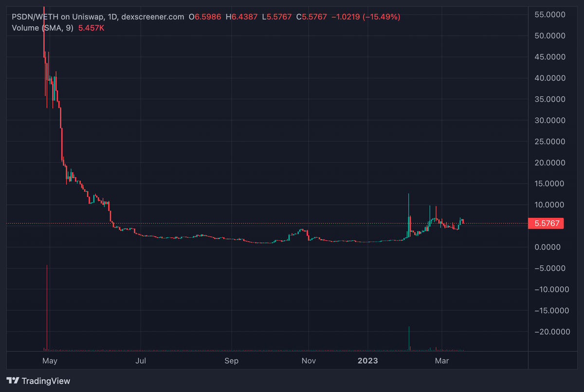
Task: Select the Sep label on time axis
Action: [232, 361]
